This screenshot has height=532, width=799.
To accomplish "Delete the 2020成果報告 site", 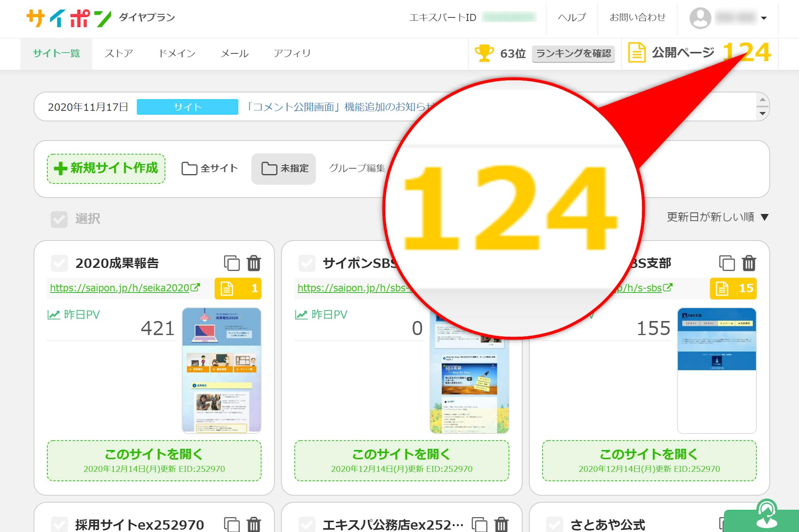I will 254,263.
